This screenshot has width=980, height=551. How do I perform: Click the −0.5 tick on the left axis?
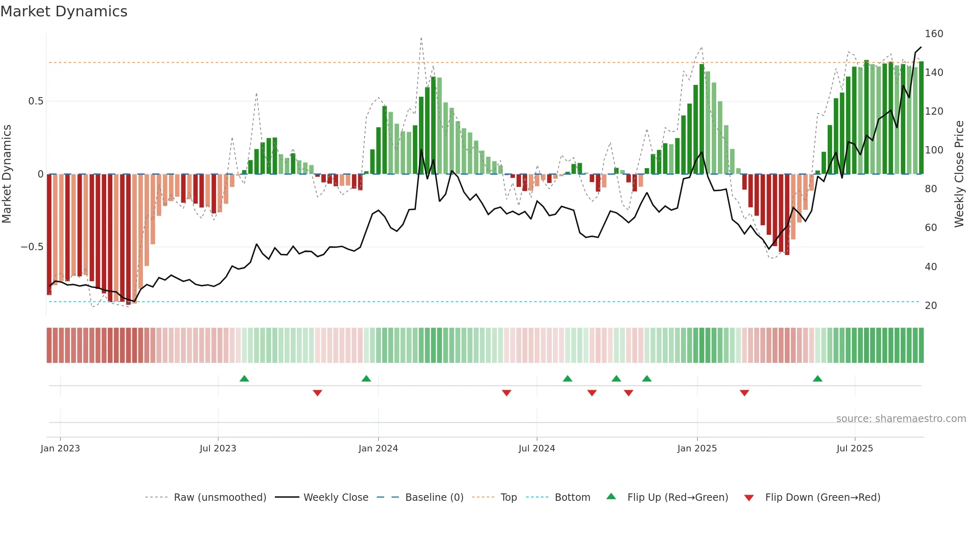click(x=32, y=247)
